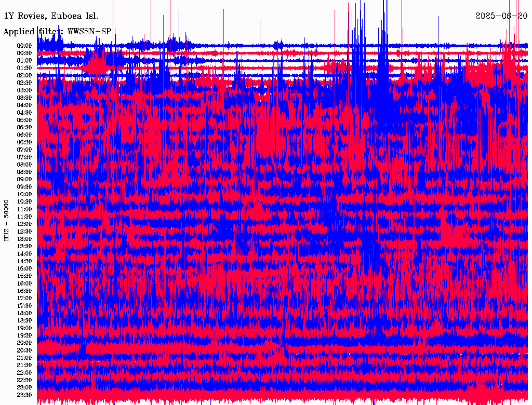The height and width of the screenshot is (405, 532).
Task: Click the 17:00 time label
Action: (x=24, y=298)
